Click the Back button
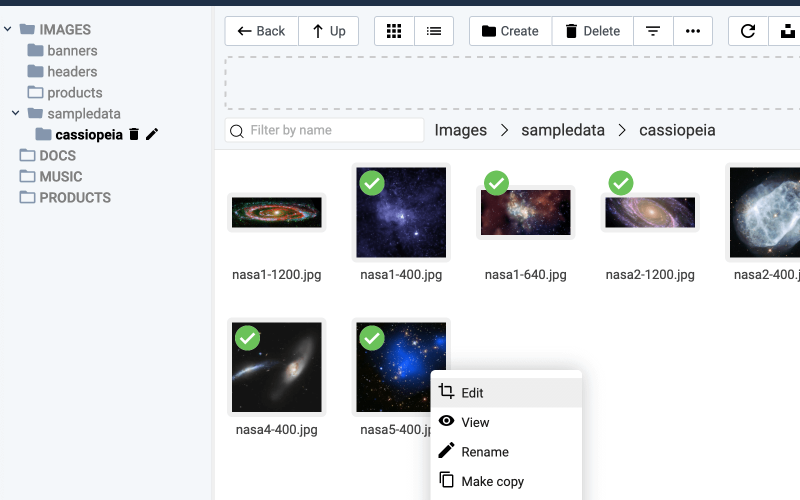 261,31
